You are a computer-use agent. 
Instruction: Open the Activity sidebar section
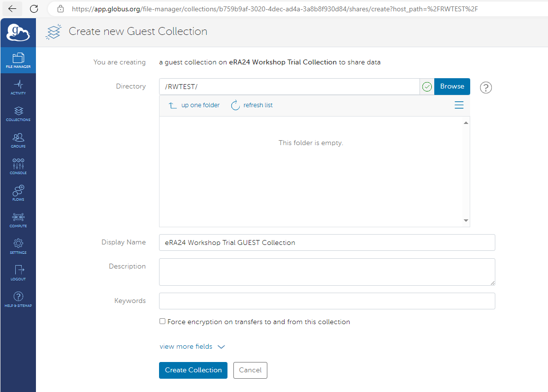point(18,87)
